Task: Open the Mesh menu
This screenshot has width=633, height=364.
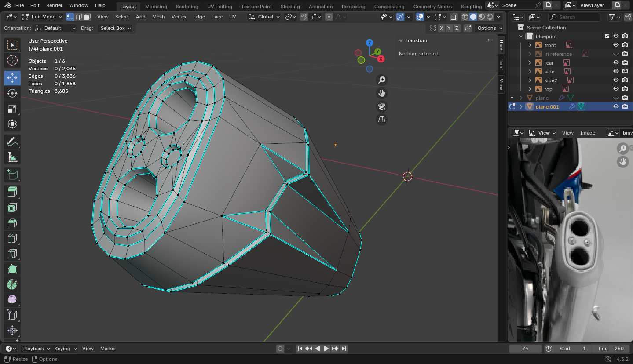Action: click(158, 17)
